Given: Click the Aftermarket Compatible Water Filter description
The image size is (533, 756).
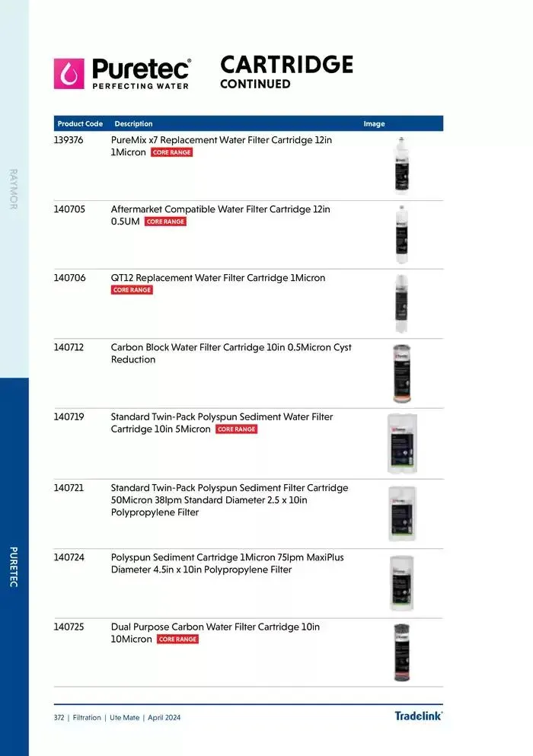Looking at the screenshot, I should click(221, 215).
